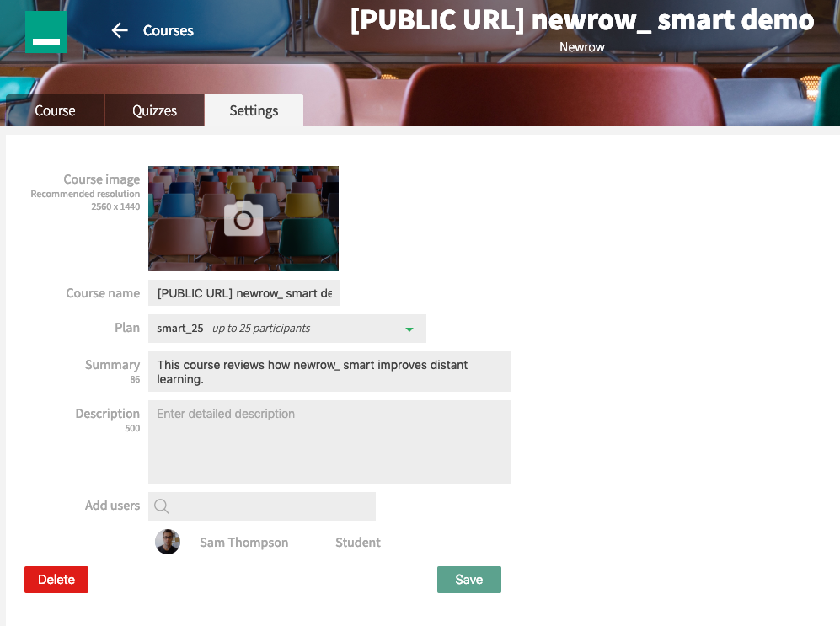Open the Quizzes tab
This screenshot has width=840, height=626.
(x=155, y=111)
